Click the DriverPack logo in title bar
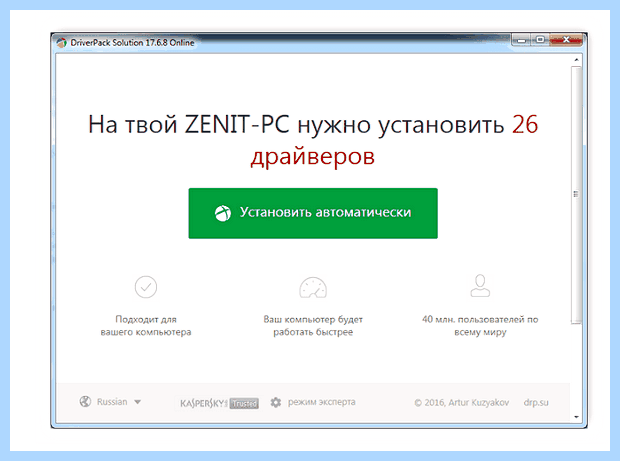 [x=61, y=43]
